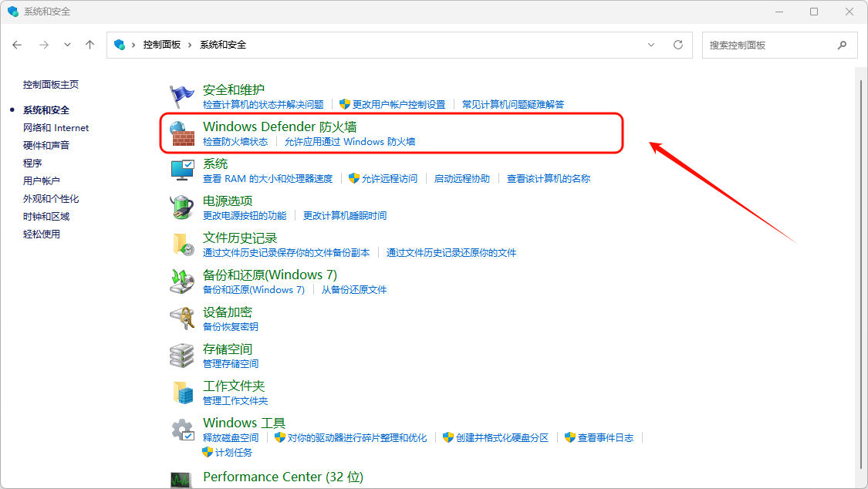The image size is (868, 489).
Task: Open the Power Options battery icon
Action: tap(182, 207)
